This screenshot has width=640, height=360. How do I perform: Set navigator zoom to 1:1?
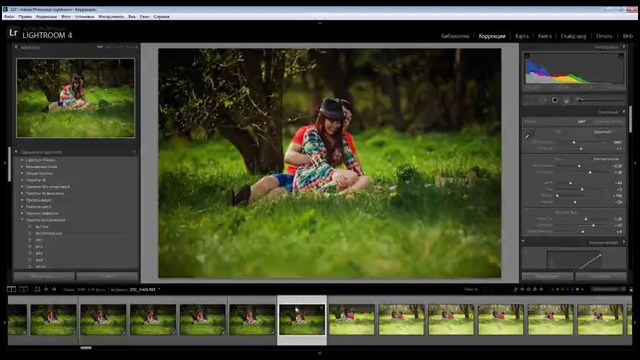[120, 47]
